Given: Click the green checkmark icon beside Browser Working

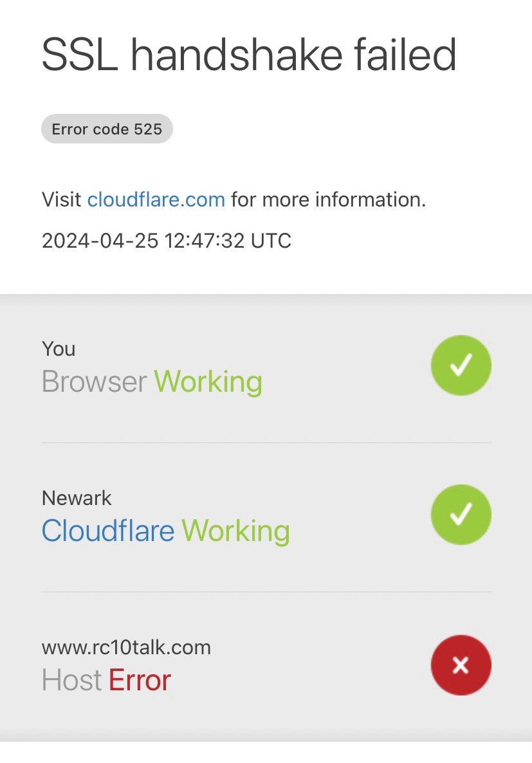Looking at the screenshot, I should point(461,365).
